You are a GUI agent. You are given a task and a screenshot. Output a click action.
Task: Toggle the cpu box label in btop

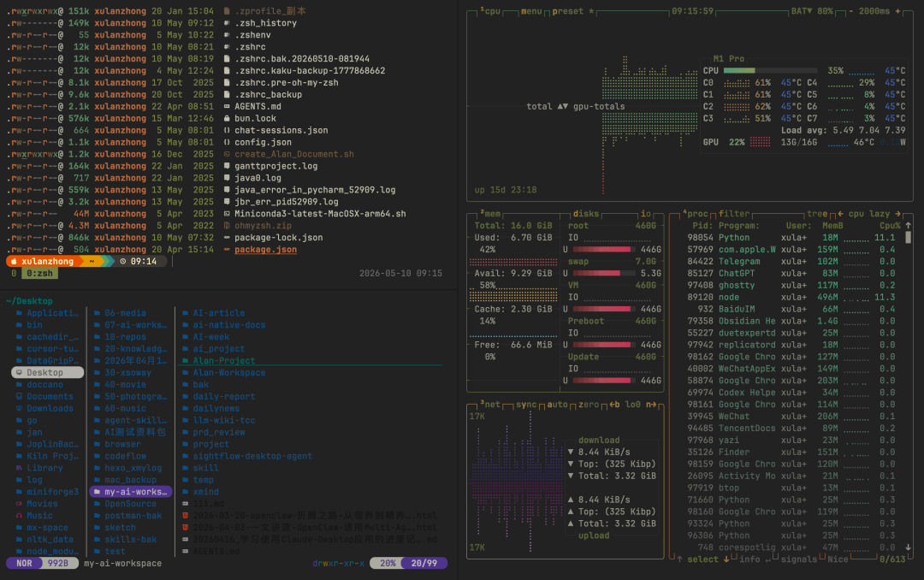click(489, 11)
